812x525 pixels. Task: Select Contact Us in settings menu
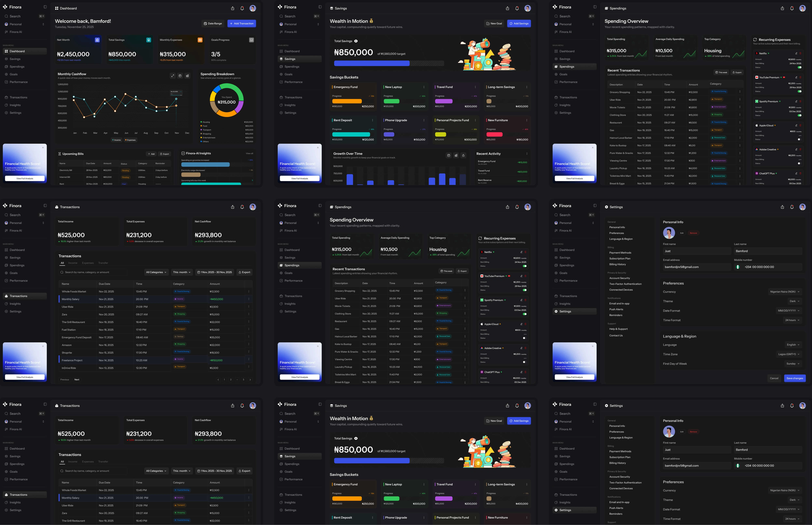click(x=616, y=335)
